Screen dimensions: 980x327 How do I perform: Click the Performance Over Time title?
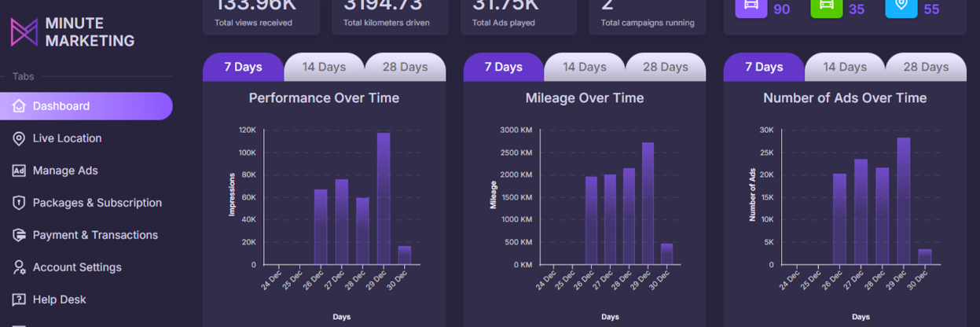(x=324, y=98)
